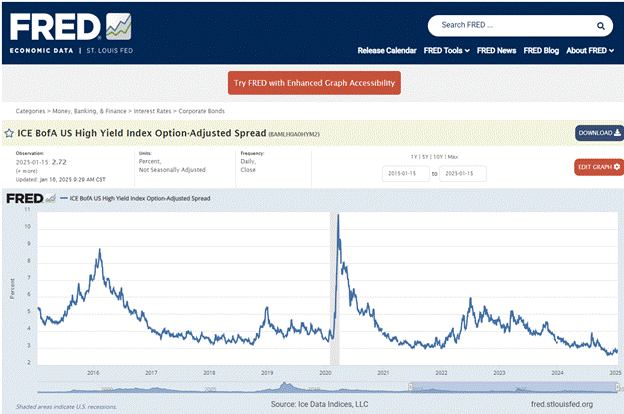
Task: Click Try FRED with Enhanced Graph Accessibility
Action: point(314,83)
